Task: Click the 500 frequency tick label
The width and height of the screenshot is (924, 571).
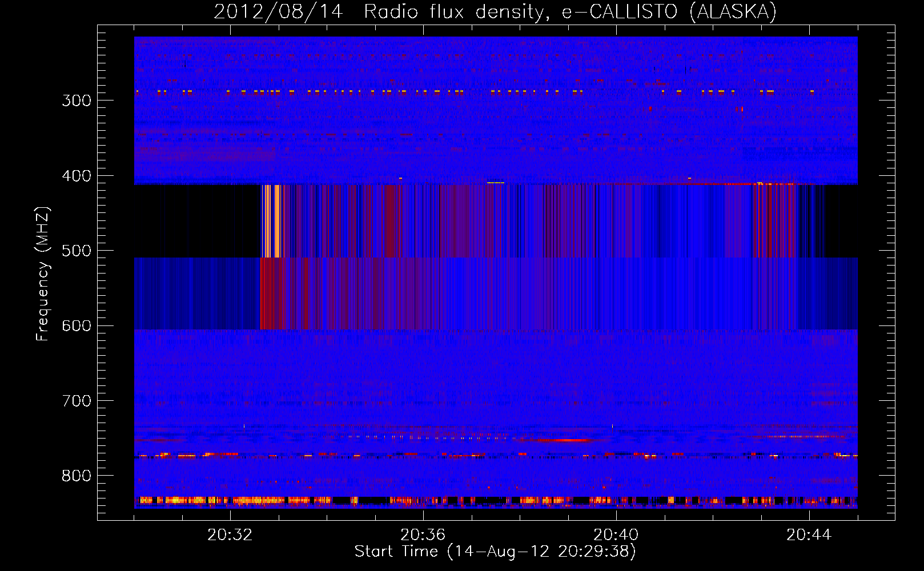Action: click(77, 251)
